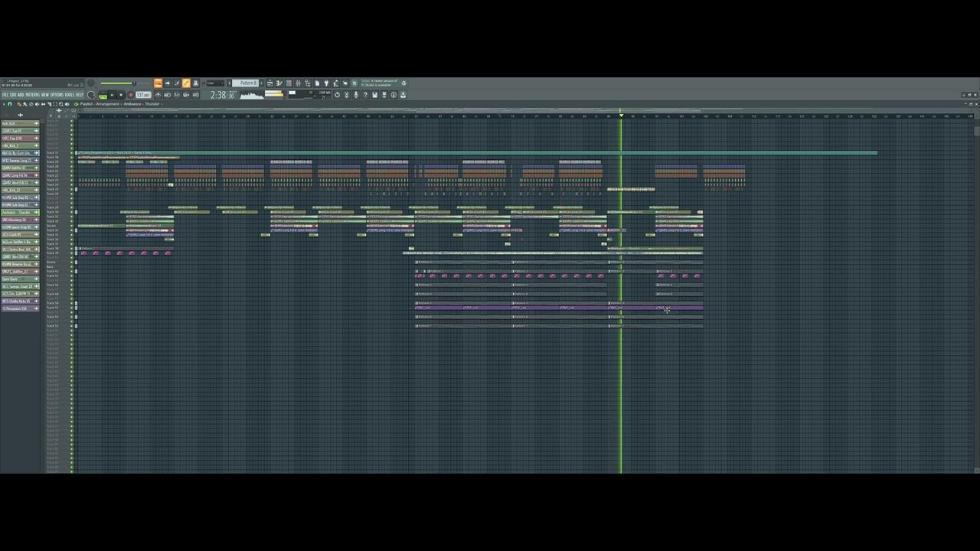Click the question mark help icon
The image size is (980, 551).
[x=365, y=95]
